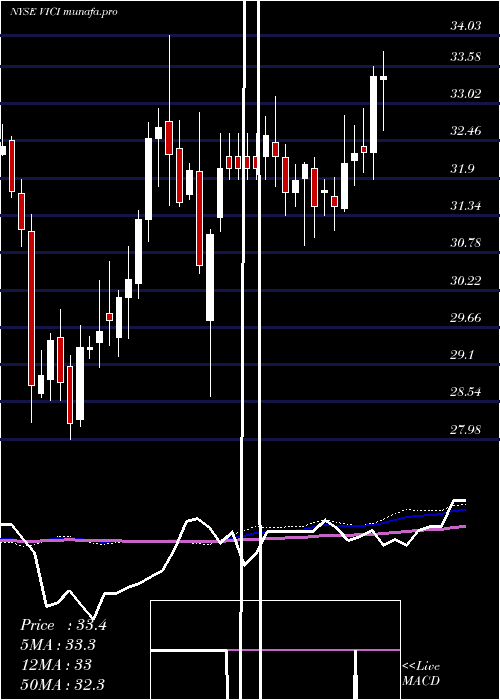Click the 33.58 price axis label
The width and height of the screenshot is (500, 700).
click(466, 57)
